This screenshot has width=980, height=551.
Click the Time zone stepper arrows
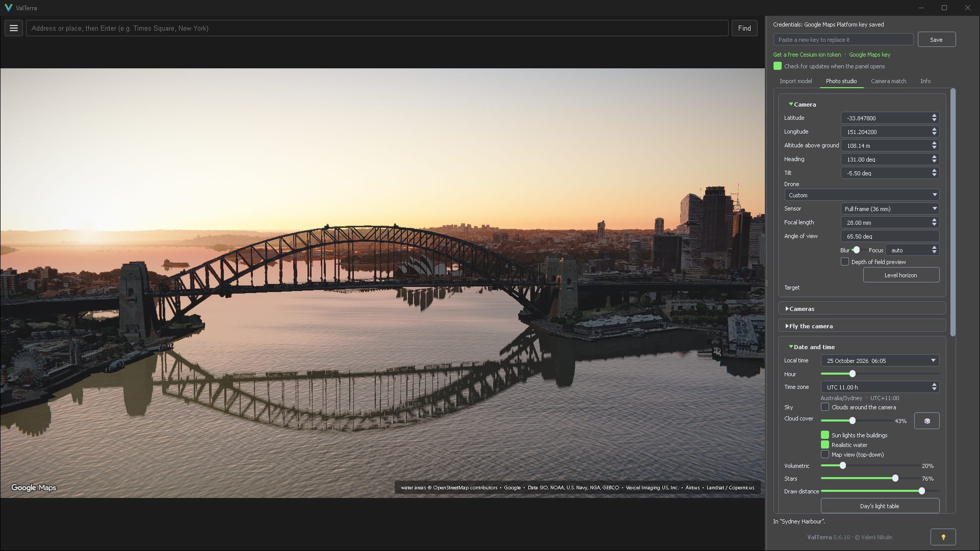(x=934, y=387)
